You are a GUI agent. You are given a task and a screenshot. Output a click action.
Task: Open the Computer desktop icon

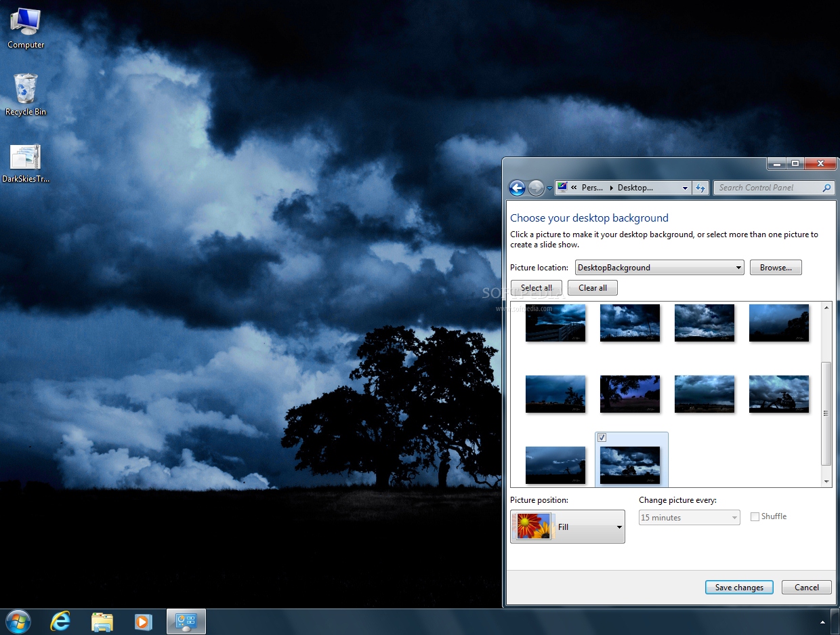26,28
